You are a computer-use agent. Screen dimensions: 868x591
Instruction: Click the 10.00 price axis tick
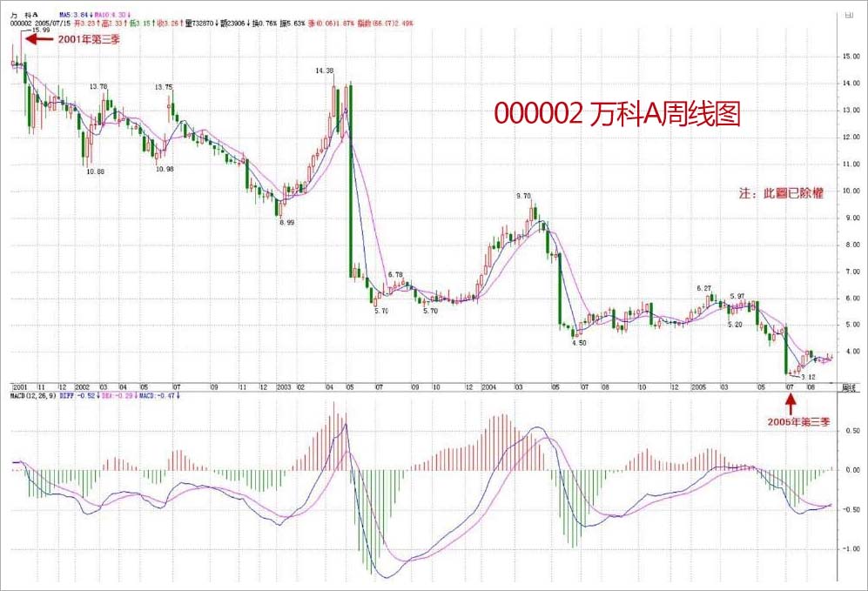tap(851, 191)
